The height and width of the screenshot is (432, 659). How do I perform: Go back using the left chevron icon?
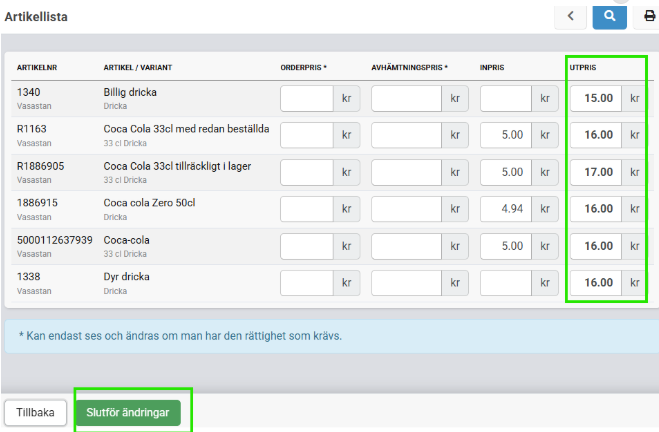click(x=570, y=16)
